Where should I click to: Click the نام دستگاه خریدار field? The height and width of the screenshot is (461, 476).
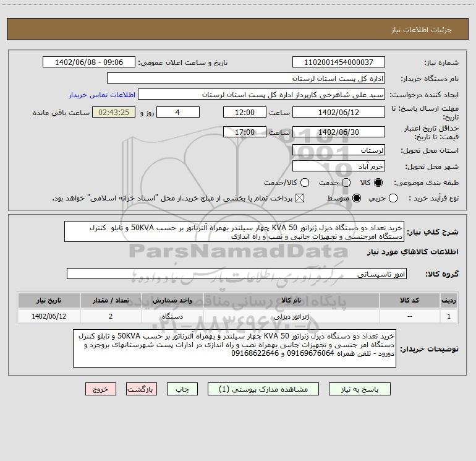[246, 78]
